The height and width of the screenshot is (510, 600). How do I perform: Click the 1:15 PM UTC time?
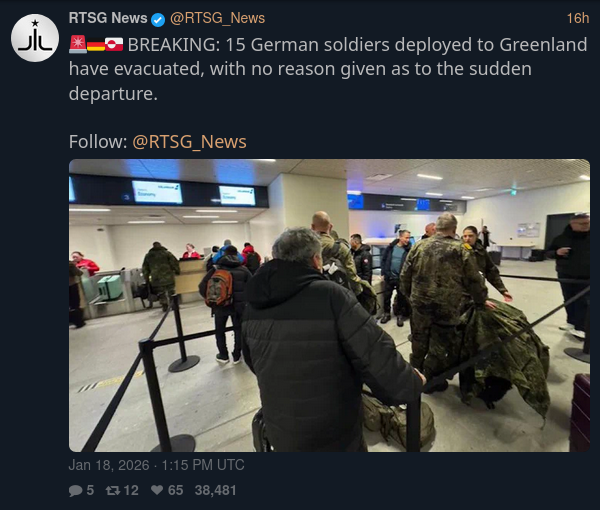203,465
